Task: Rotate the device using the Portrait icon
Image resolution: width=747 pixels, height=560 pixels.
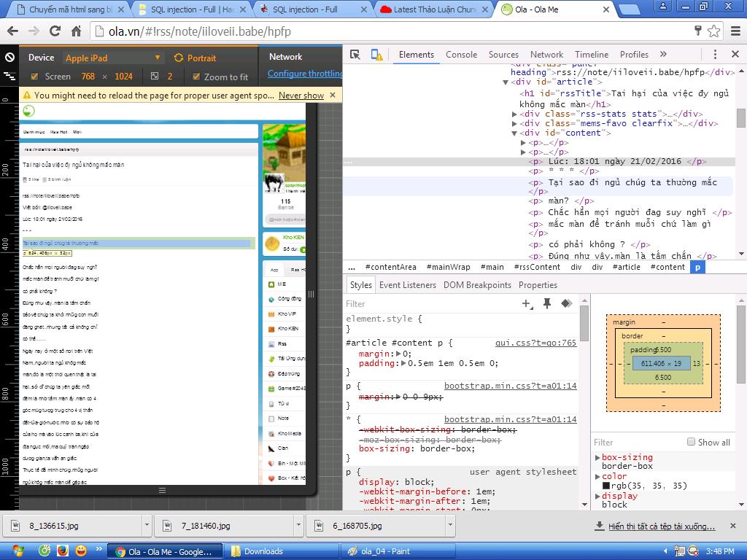Action: 179,58
